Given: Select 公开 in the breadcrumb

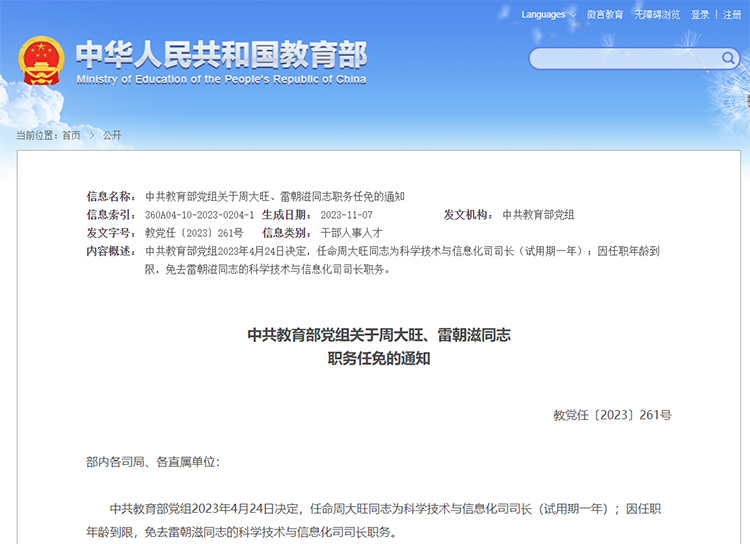Looking at the screenshot, I should pos(111,135).
